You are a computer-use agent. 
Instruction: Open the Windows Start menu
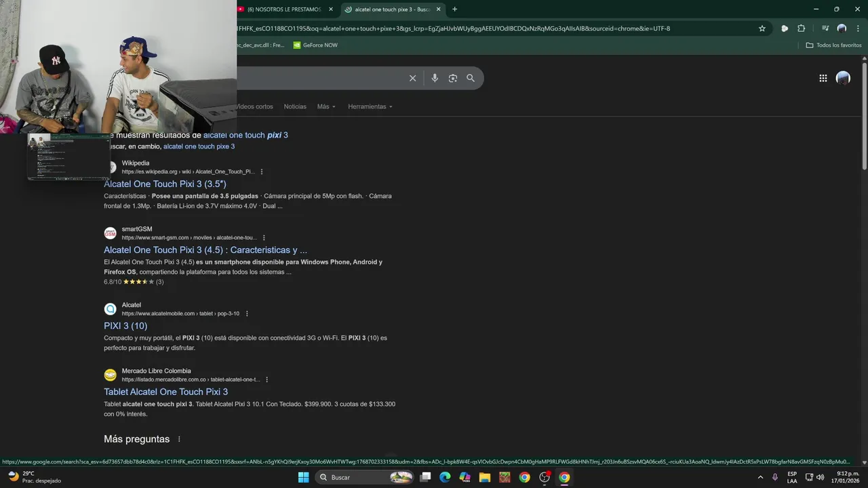click(x=303, y=477)
